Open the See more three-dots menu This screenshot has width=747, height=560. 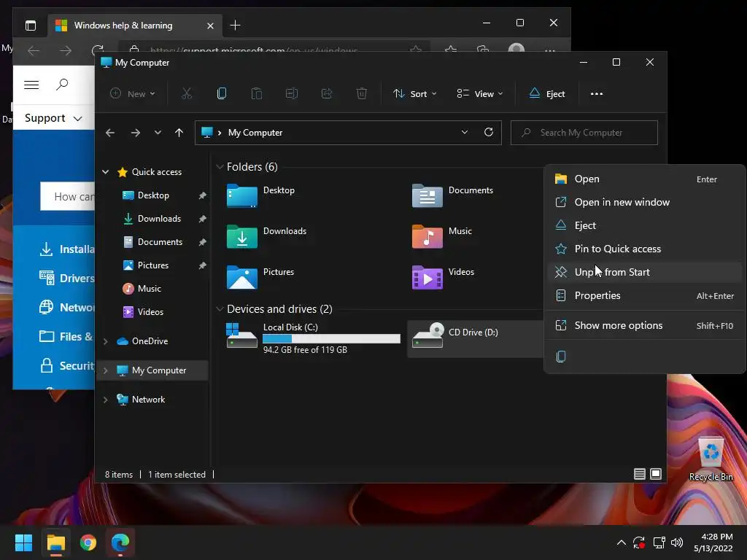point(597,94)
